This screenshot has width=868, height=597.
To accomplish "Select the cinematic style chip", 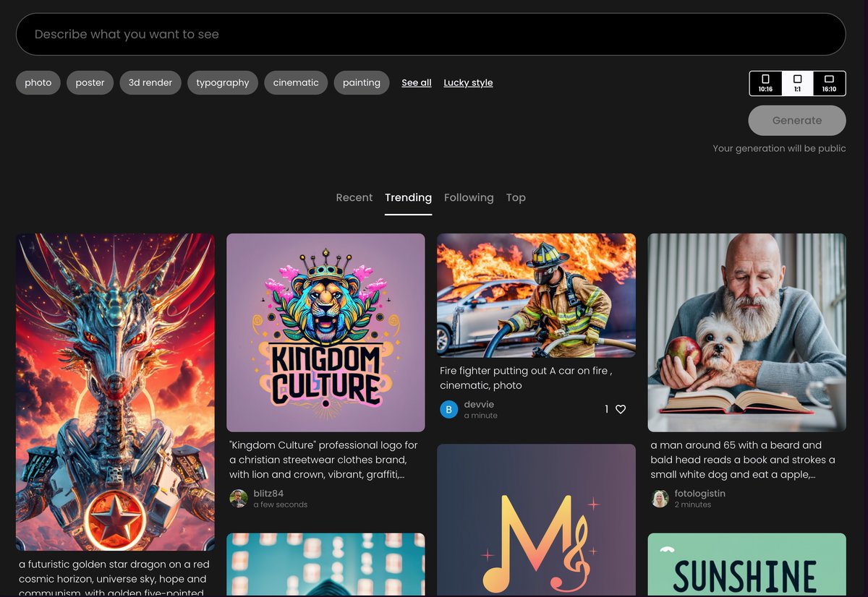I will [296, 82].
